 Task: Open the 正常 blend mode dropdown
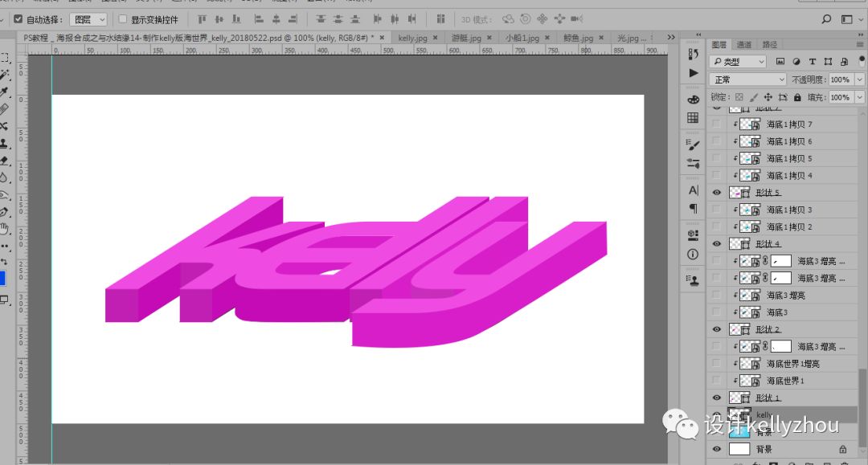click(x=748, y=80)
